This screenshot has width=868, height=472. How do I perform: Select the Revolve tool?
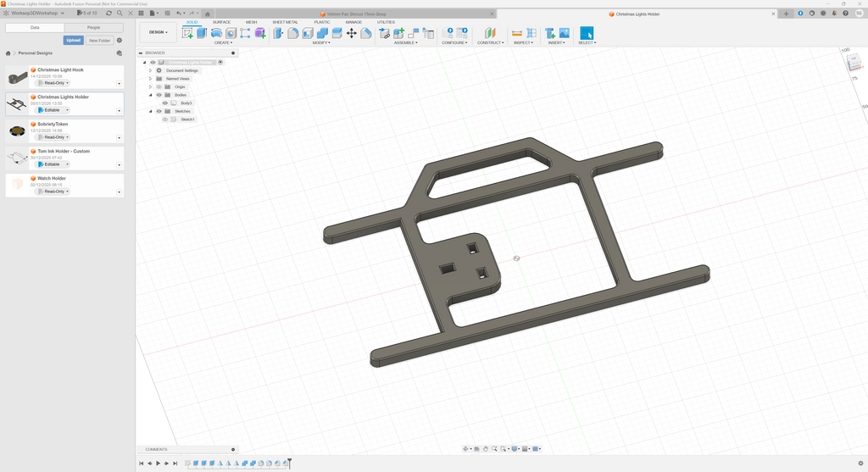216,33
